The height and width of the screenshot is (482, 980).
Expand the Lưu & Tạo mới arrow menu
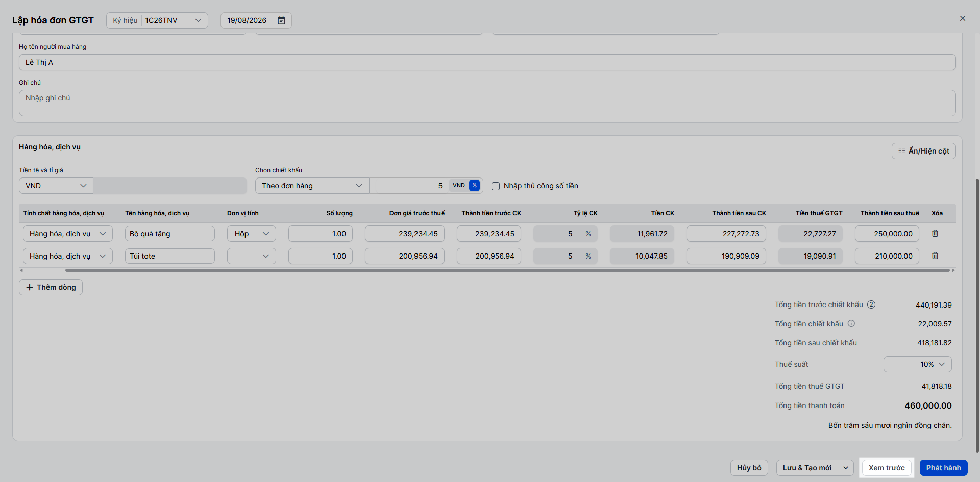pyautogui.click(x=846, y=468)
